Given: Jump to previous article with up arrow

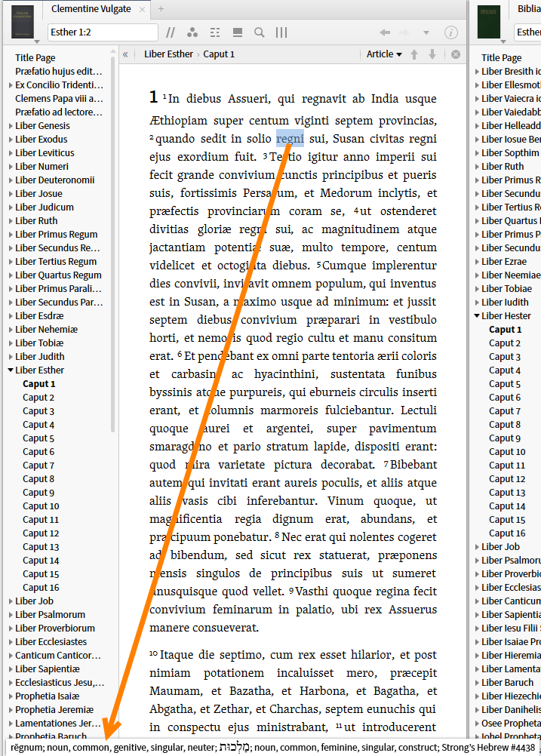Looking at the screenshot, I should pyautogui.click(x=414, y=54).
